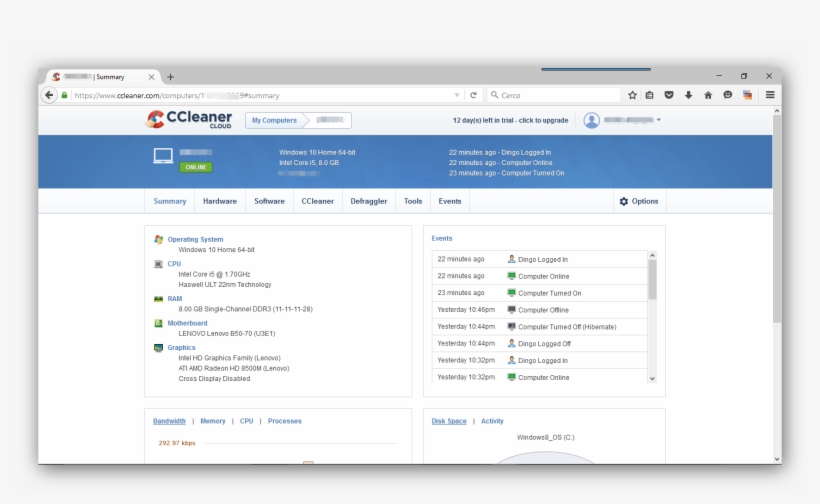Click monitor icon beside Computer Offline event
Screen dimensions: 820x504
[511, 310]
